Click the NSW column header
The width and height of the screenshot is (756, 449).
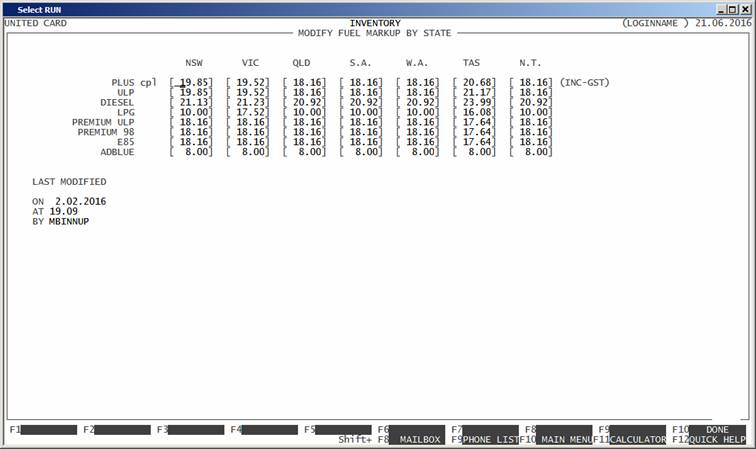[194, 63]
